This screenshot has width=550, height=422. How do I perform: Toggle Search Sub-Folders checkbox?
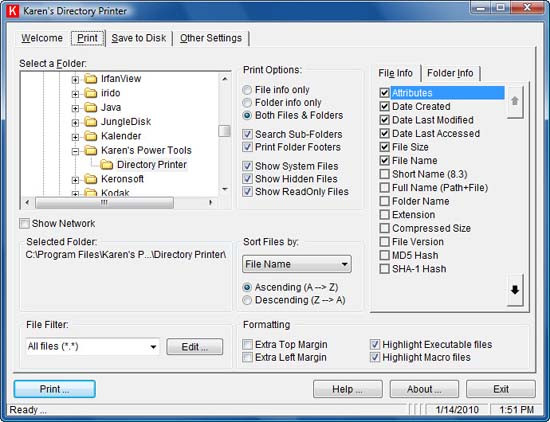point(247,134)
